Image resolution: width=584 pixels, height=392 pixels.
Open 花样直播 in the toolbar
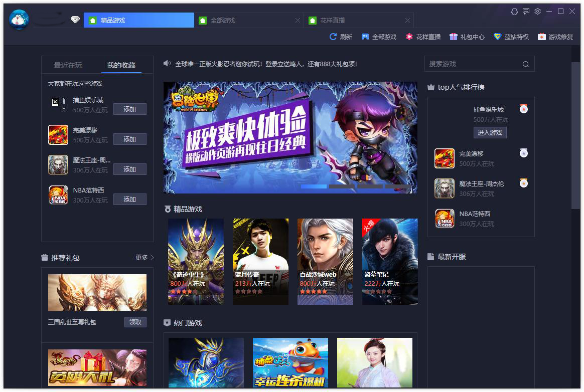(423, 37)
